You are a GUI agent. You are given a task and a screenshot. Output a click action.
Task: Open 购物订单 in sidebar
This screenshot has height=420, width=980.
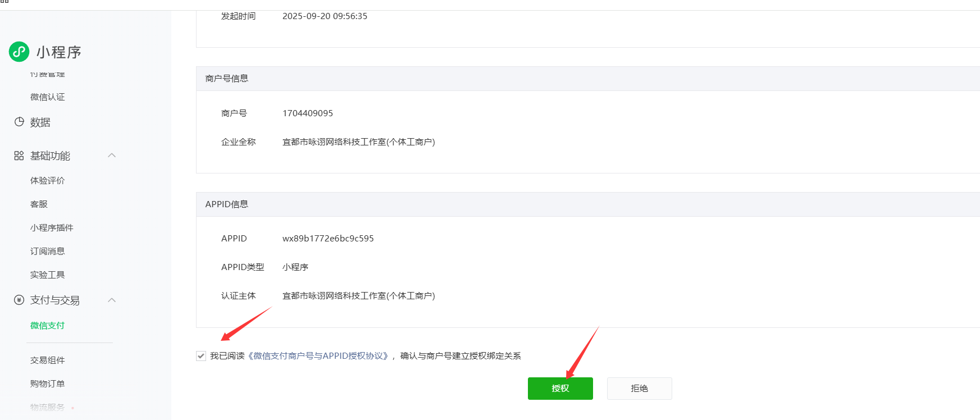pos(48,384)
